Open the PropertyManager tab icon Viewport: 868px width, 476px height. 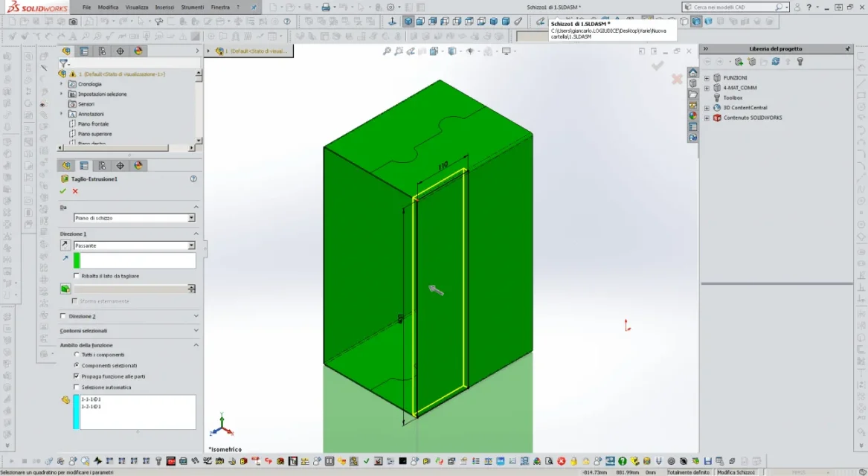(x=84, y=166)
